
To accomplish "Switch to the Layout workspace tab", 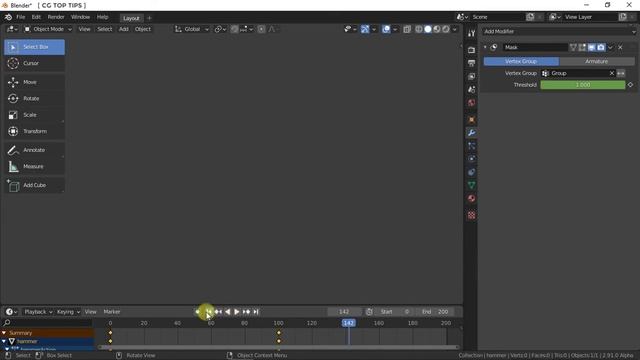I will click(x=131, y=18).
